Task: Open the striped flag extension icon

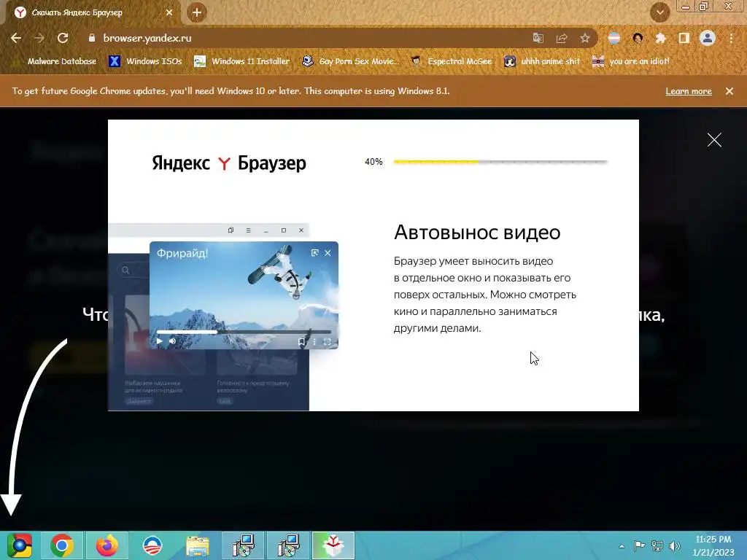Action: point(614,38)
